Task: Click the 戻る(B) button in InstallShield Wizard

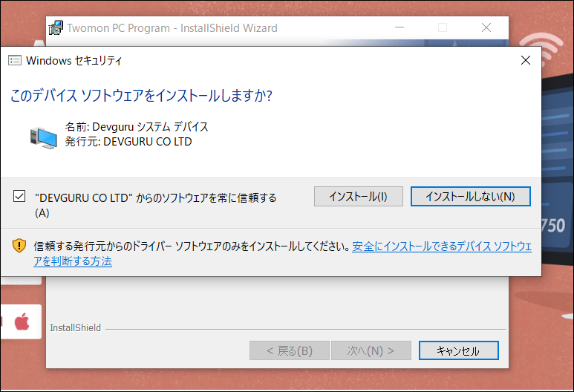Action: (x=290, y=350)
